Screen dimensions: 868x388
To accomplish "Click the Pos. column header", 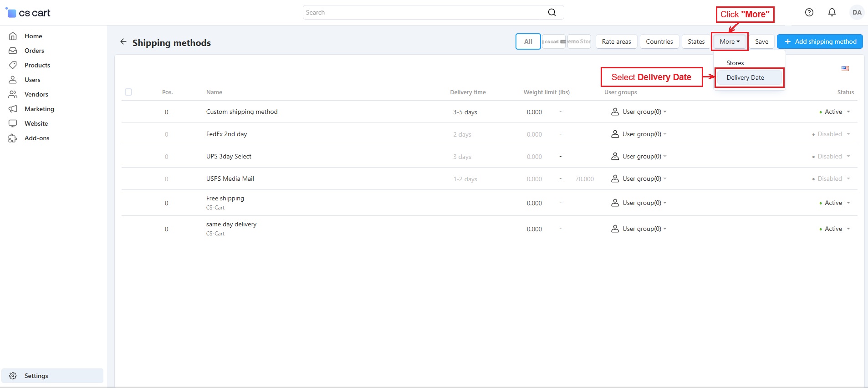I will click(167, 92).
